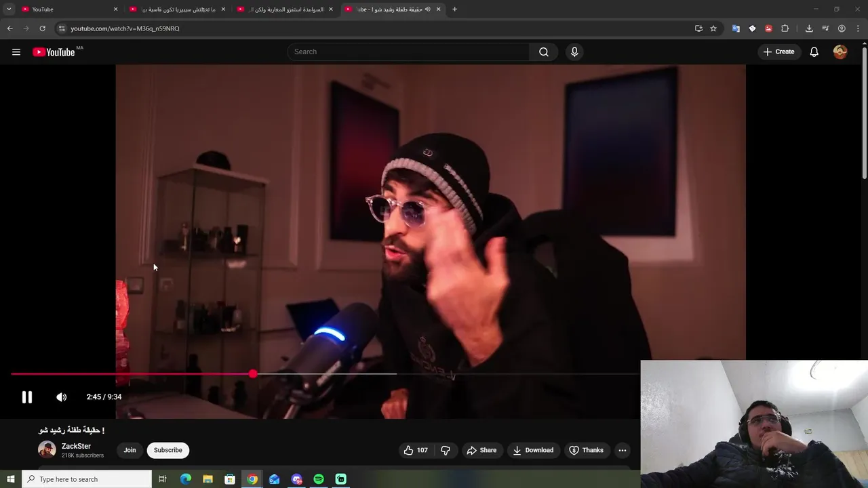Open Microsoft Store from taskbar
This screenshot has width=868, height=488.
(x=230, y=479)
